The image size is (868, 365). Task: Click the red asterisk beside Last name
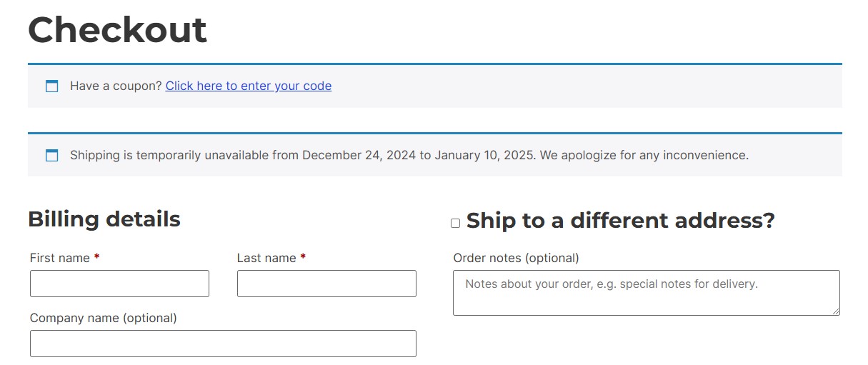[x=303, y=258]
